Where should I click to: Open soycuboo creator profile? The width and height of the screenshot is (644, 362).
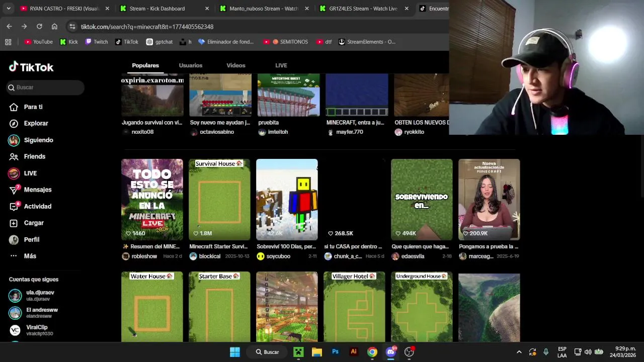(x=278, y=256)
